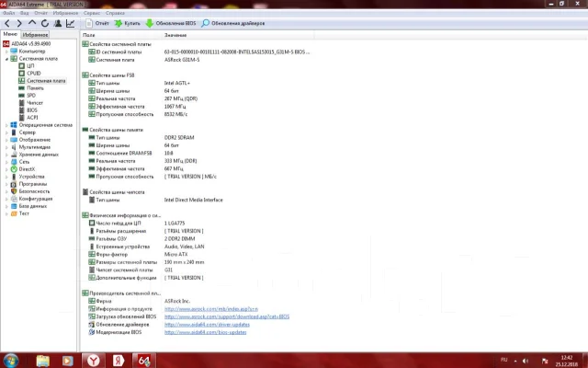Open the aida64.com bios-updates link

206,332
